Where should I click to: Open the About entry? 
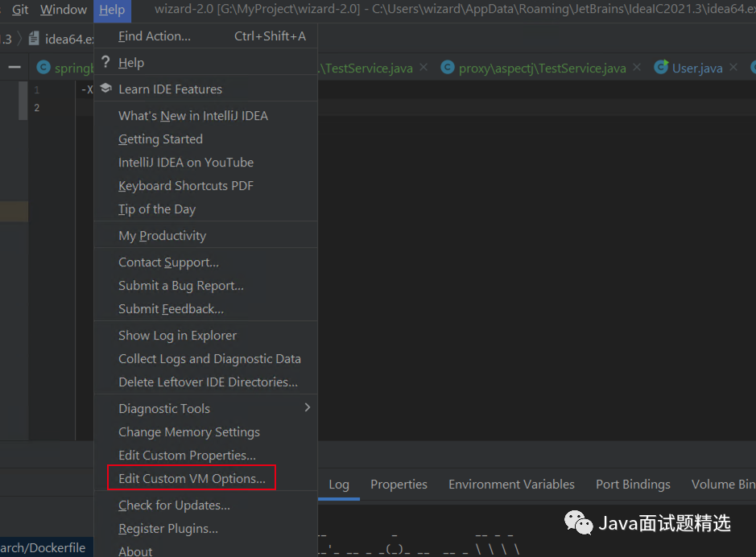(x=206, y=550)
